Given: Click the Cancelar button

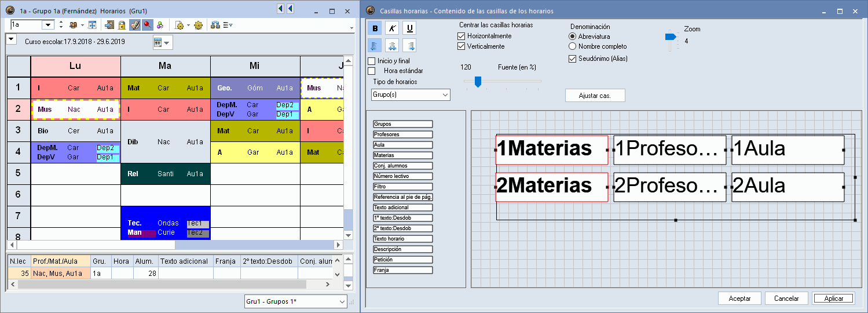Looking at the screenshot, I should (786, 299).
